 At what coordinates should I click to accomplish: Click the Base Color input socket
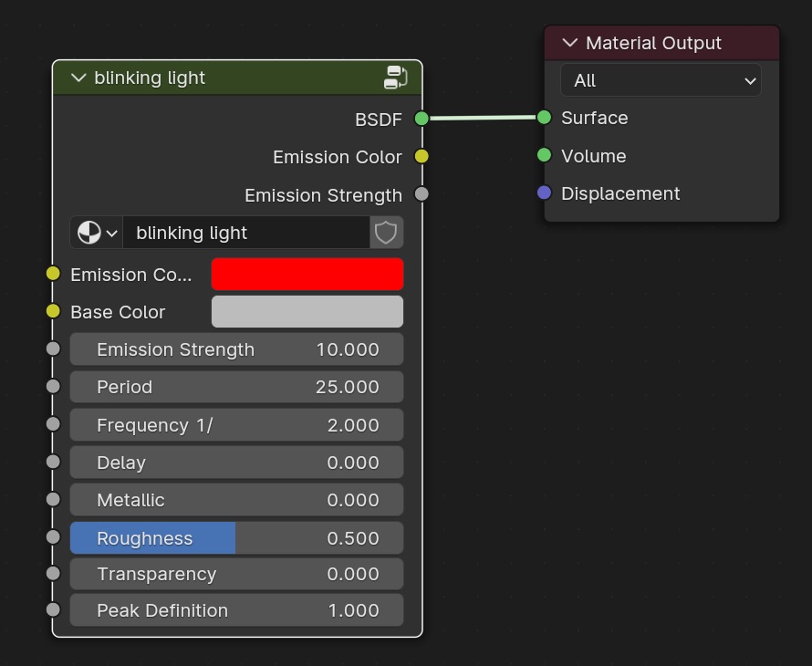(53, 311)
